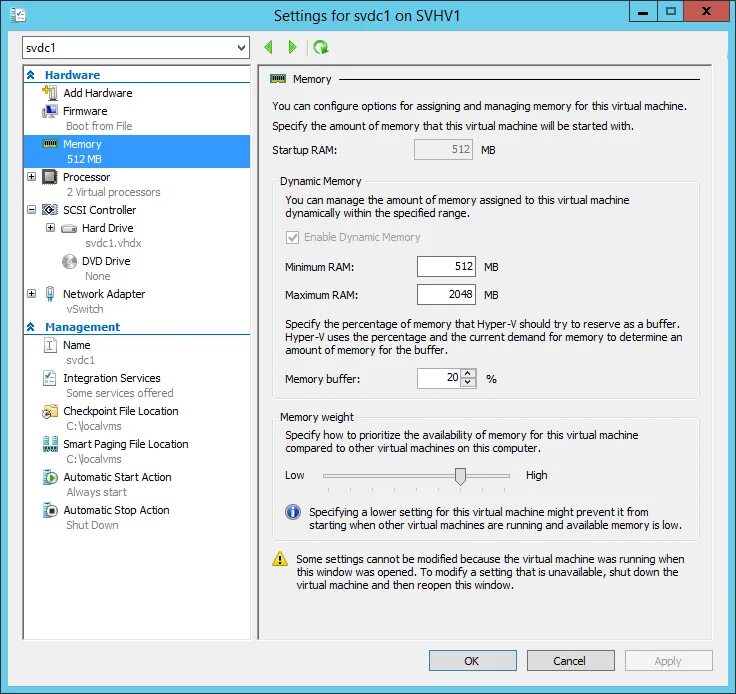736x694 pixels.
Task: Click the 'Always start' text
Action: pos(97,492)
